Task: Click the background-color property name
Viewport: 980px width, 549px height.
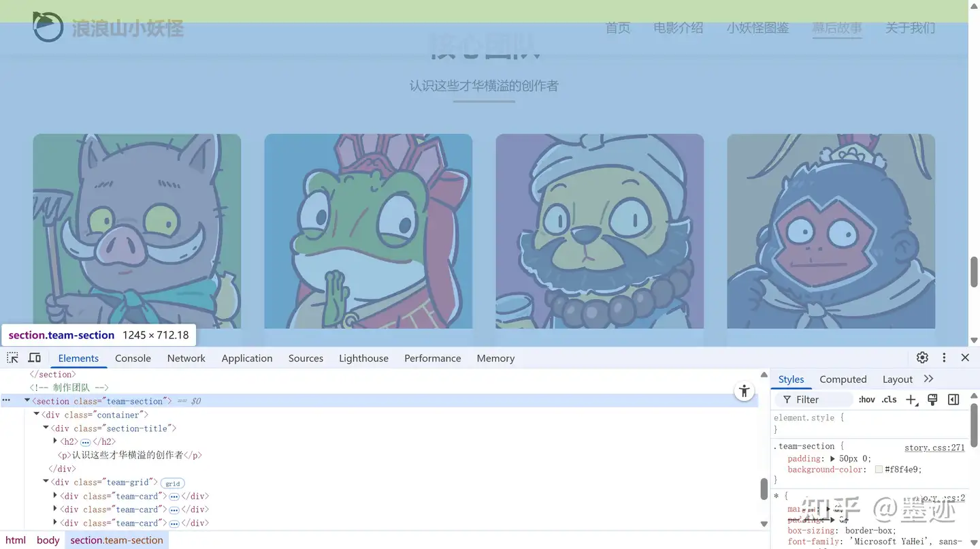Action: 826,469
